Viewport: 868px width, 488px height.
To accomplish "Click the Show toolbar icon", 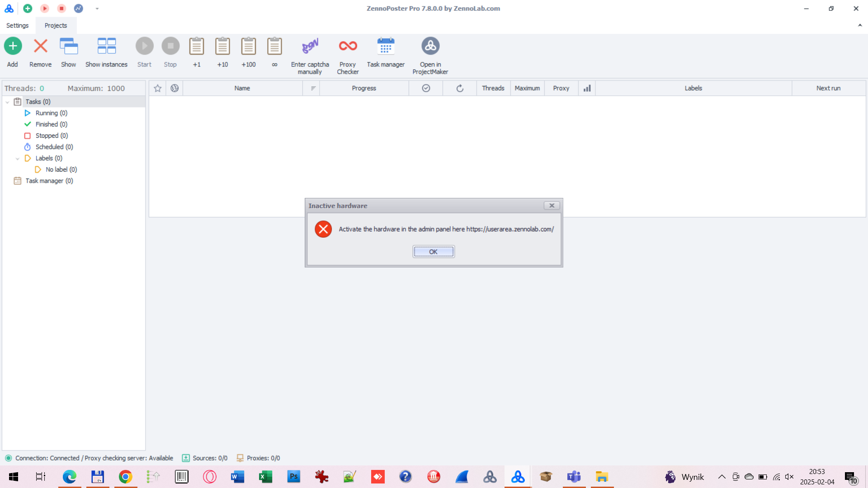I will click(69, 52).
